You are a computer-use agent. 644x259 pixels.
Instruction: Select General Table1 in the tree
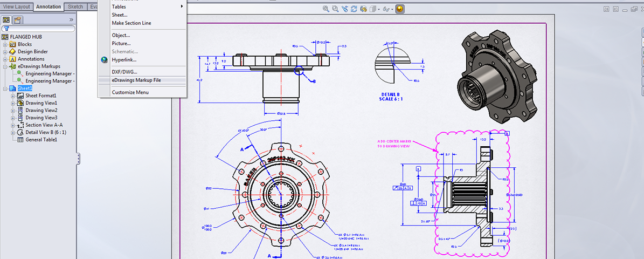(41, 139)
